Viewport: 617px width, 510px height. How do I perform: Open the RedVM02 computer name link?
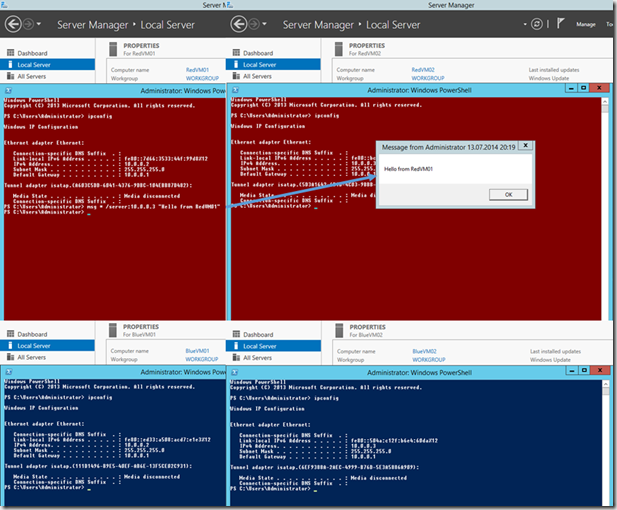(423, 69)
